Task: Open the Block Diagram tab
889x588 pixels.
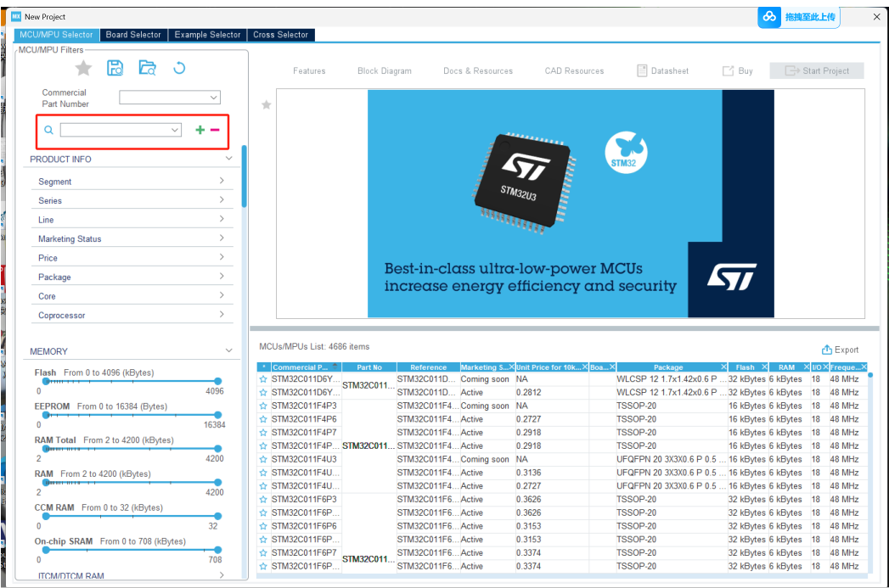Action: [x=385, y=70]
